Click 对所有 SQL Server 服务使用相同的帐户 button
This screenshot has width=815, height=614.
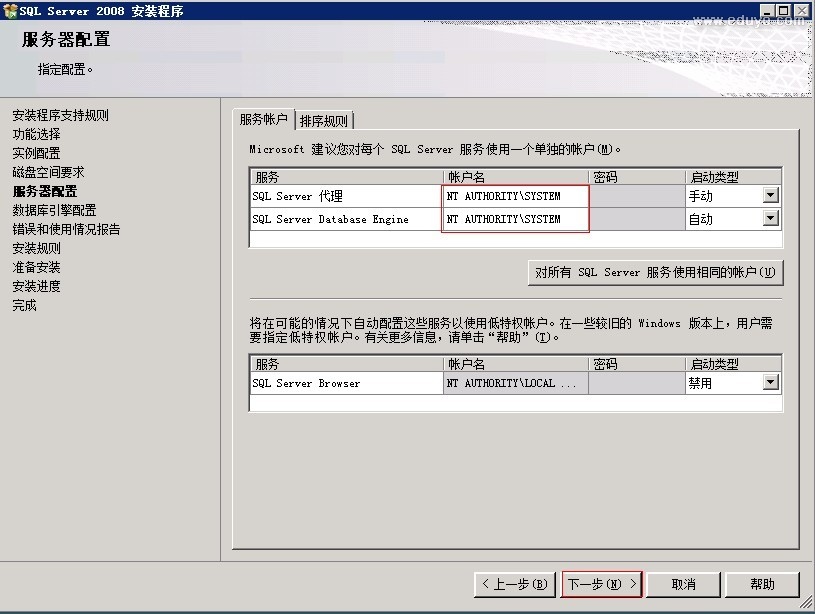tap(655, 272)
